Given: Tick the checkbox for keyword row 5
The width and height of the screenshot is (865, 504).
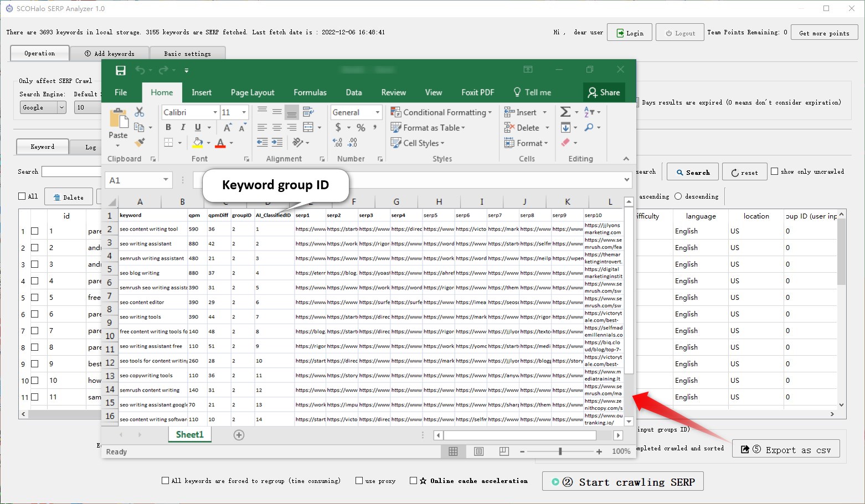Looking at the screenshot, I should [35, 298].
